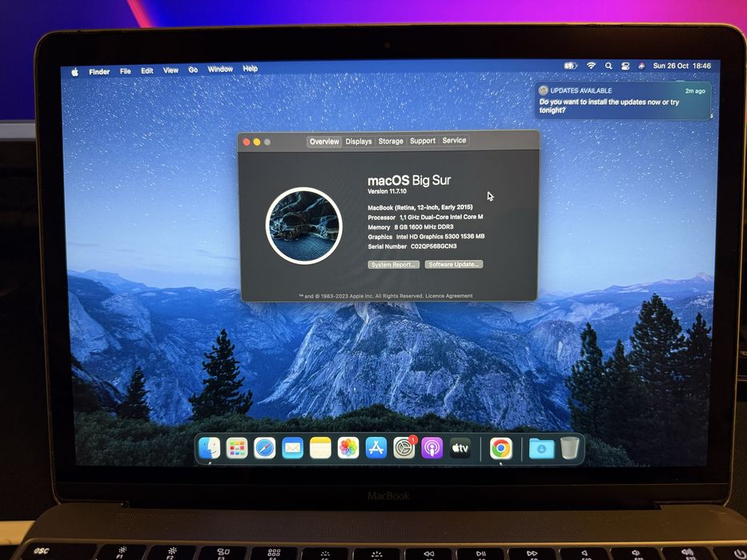Switch to the Support tab
The image size is (747, 560).
[423, 141]
